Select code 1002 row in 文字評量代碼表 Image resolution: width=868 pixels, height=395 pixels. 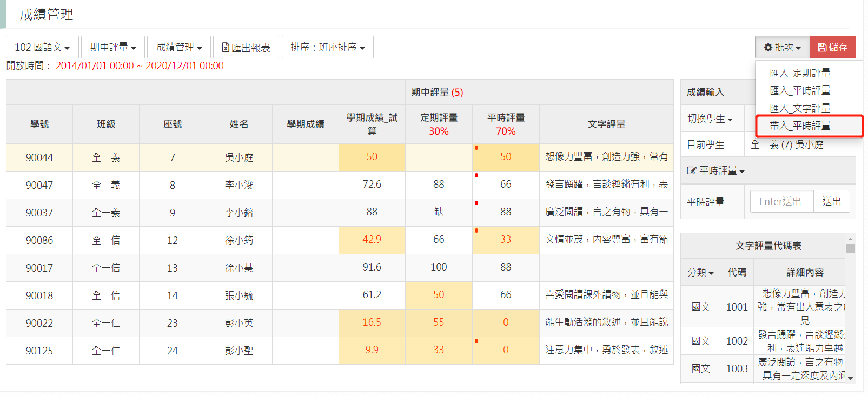pos(763,341)
